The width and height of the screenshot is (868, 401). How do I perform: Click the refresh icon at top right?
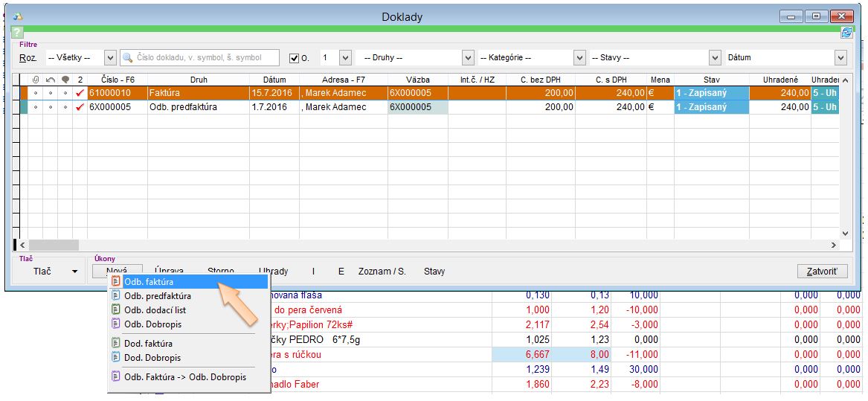point(846,33)
